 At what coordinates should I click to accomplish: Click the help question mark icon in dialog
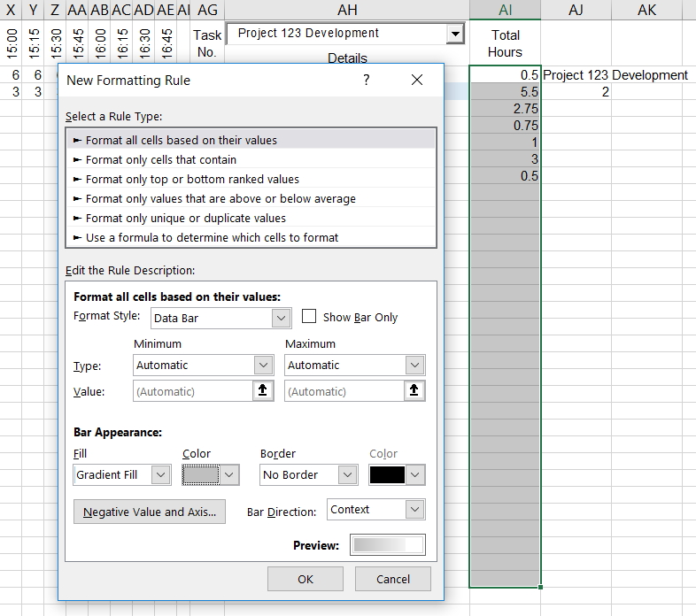367,80
